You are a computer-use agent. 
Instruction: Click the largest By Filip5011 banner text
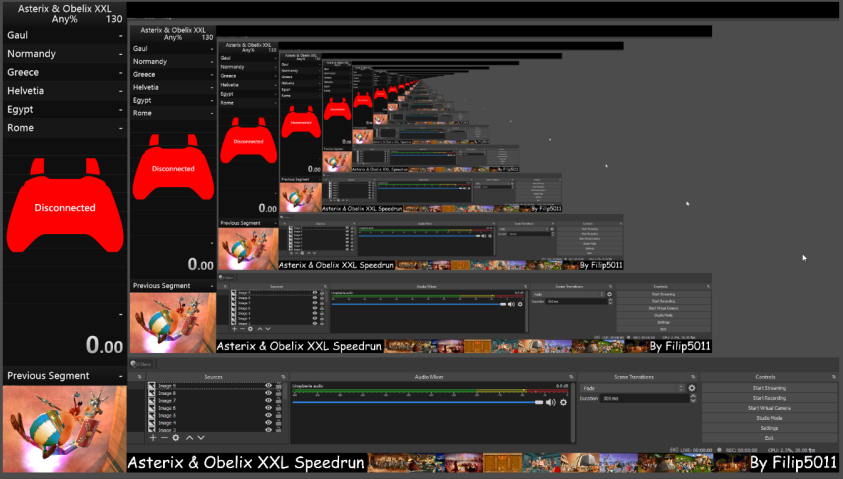793,463
